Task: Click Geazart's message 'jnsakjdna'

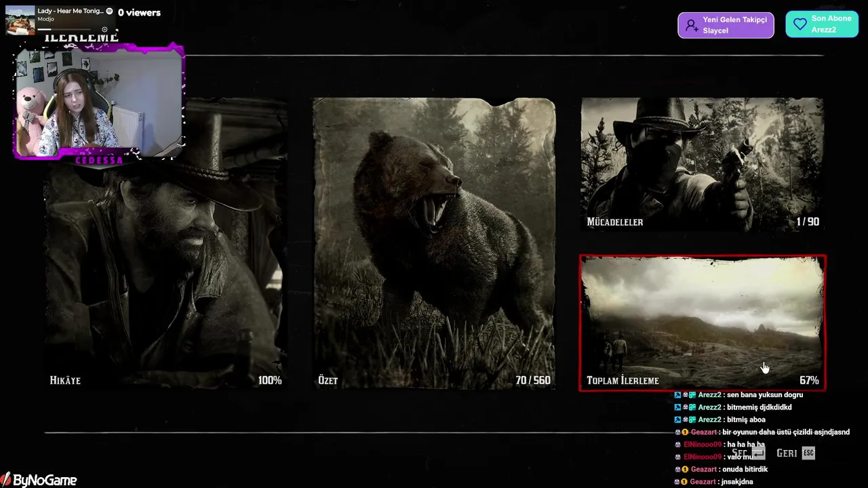Action: tap(738, 481)
